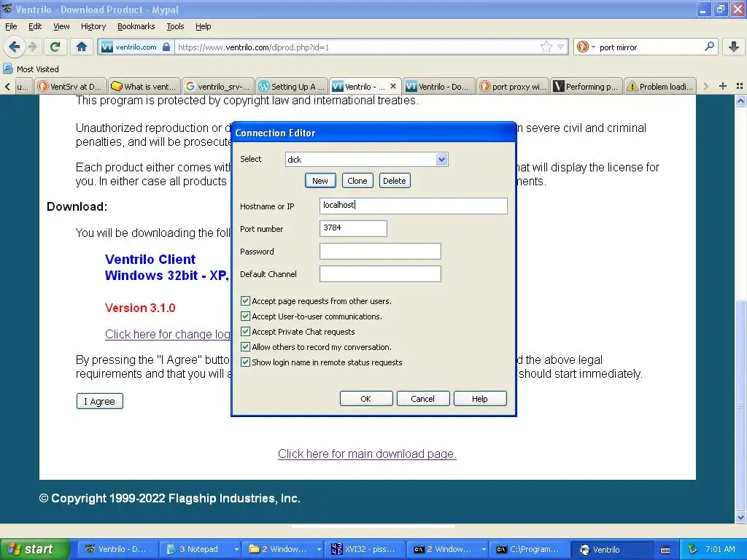Open the Select server dropdown showing dick
The width and height of the screenshot is (747, 560).
(x=366, y=160)
